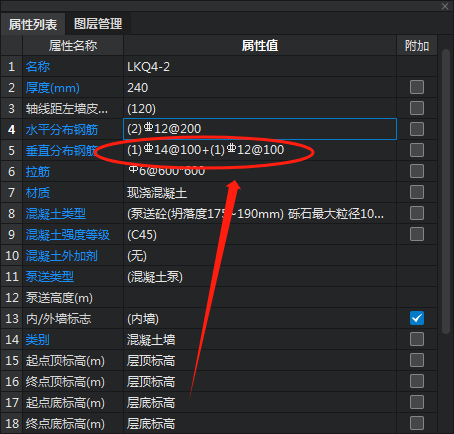454x434 pixels.
Task: Select 垂直分布钢筋 value (1)14@100+(1)12@100
Action: pos(260,150)
